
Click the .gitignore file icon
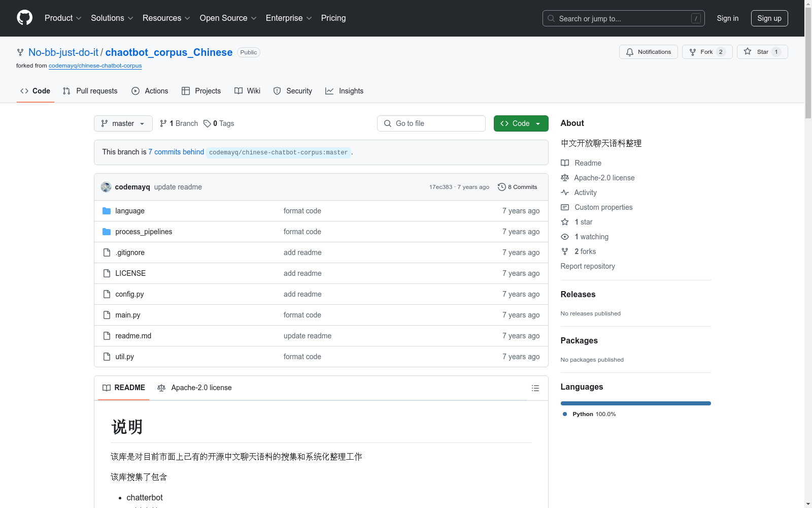[107, 252]
